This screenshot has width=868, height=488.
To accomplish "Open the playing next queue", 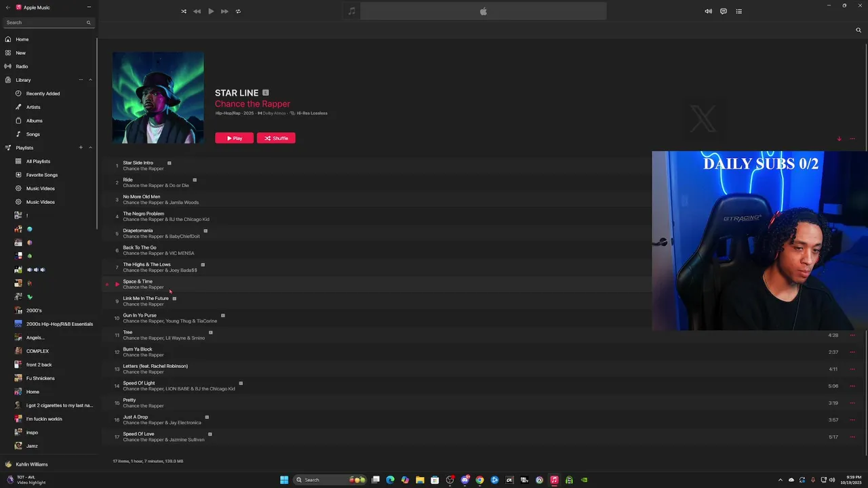I will pyautogui.click(x=739, y=12).
